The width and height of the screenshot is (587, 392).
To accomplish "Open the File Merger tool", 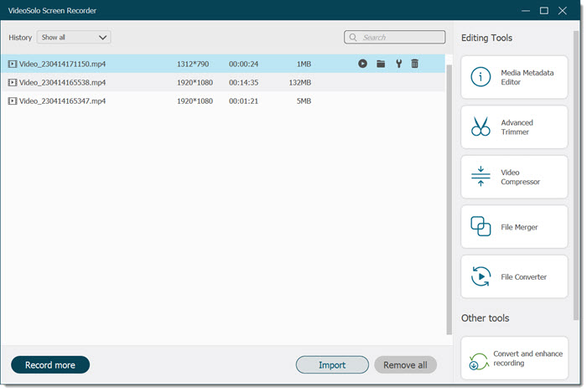I will [514, 227].
